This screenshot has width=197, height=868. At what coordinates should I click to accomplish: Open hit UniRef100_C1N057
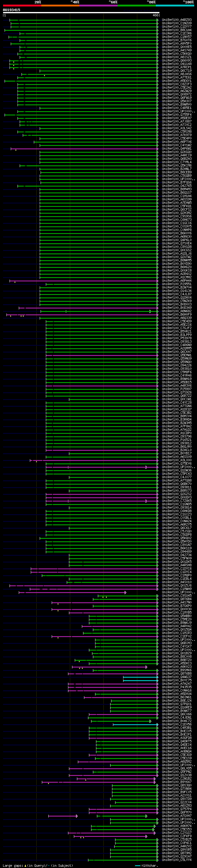click(176, 37)
